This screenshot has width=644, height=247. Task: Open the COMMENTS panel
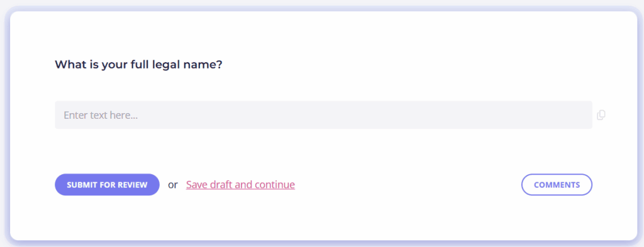click(557, 185)
